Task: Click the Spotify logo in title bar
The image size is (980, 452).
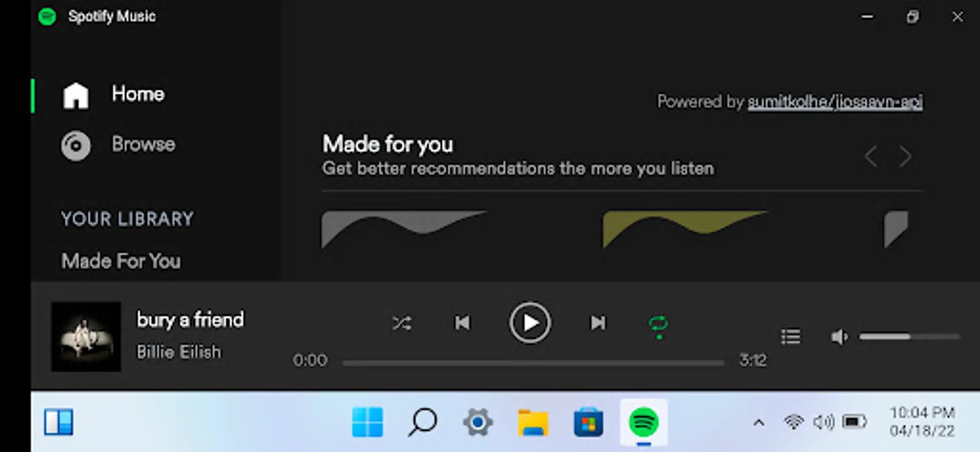Action: tap(47, 17)
